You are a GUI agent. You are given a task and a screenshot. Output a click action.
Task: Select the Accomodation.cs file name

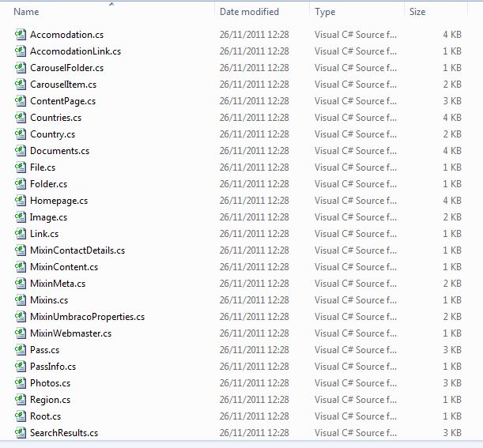click(67, 35)
